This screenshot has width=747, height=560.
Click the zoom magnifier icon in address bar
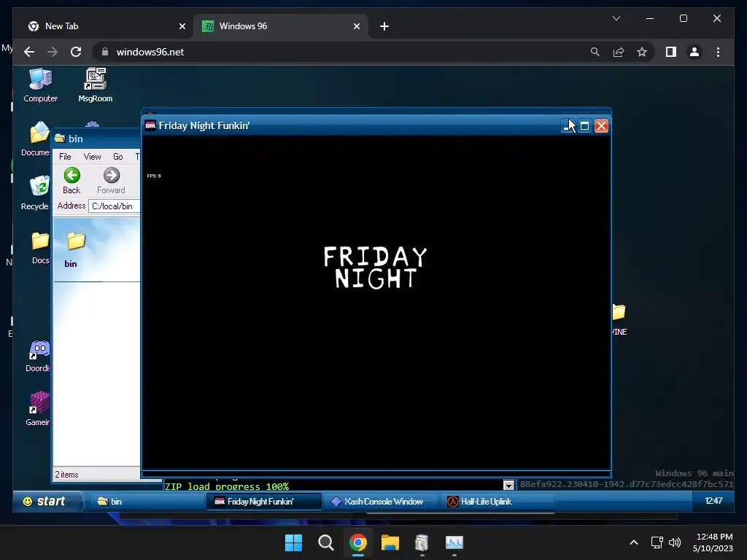595,52
